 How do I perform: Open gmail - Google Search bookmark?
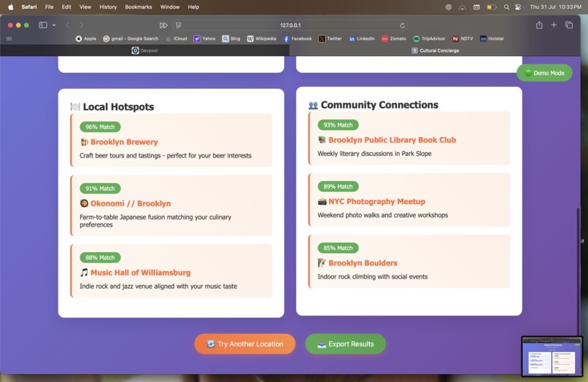tap(131, 39)
